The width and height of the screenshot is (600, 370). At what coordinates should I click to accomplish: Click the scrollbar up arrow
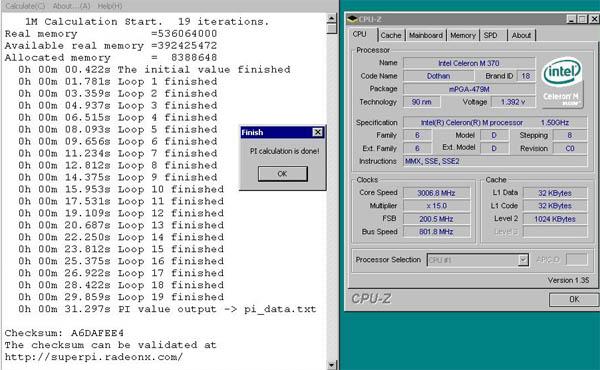click(x=331, y=18)
